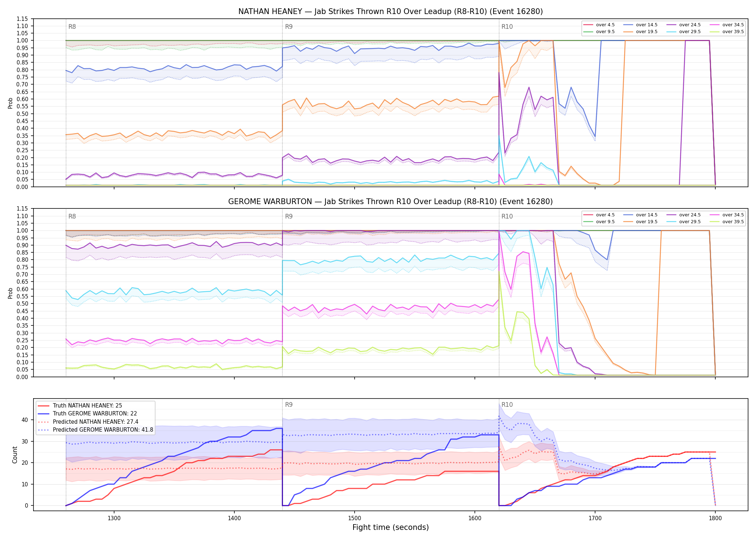Click the 0.00 y-tick in Heaney chart
Screen dimensions: 756x540
[x=22, y=187]
